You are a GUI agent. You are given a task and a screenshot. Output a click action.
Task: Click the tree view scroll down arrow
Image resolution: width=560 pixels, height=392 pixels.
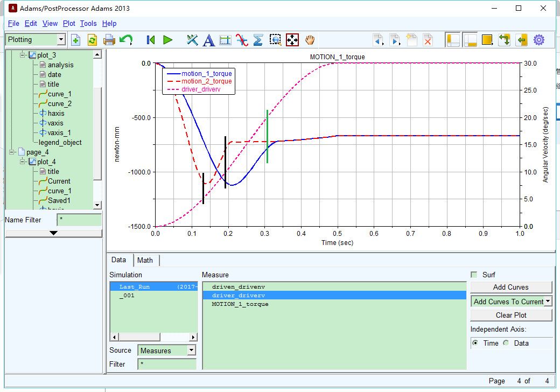[97, 205]
